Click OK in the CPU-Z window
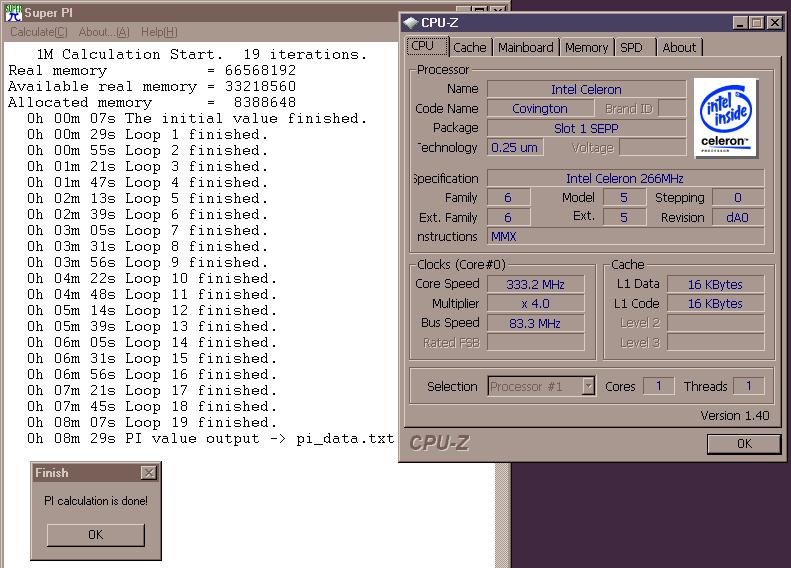This screenshot has width=791, height=568. [744, 444]
